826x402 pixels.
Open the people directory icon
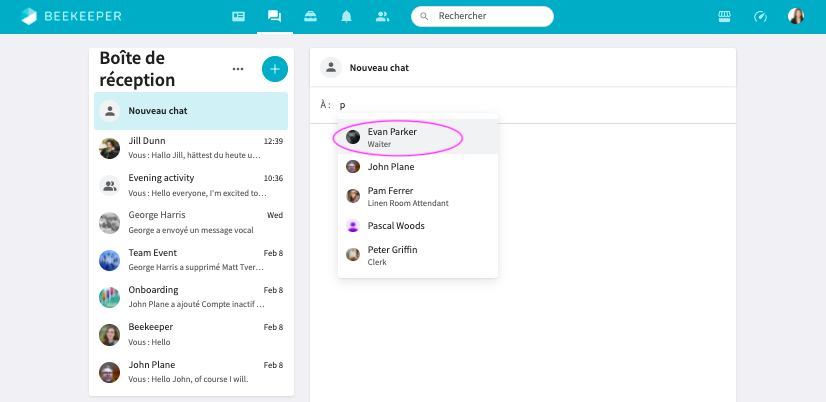[382, 16]
